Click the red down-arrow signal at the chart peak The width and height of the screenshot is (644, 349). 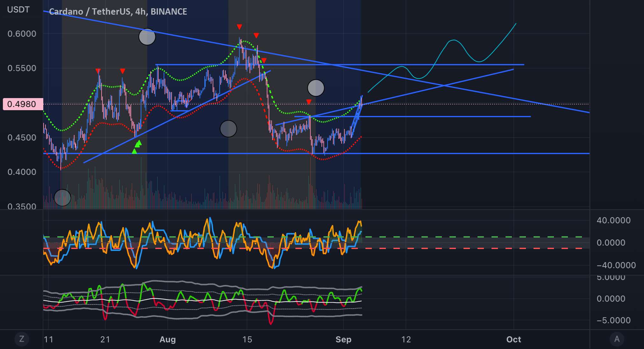tap(239, 27)
